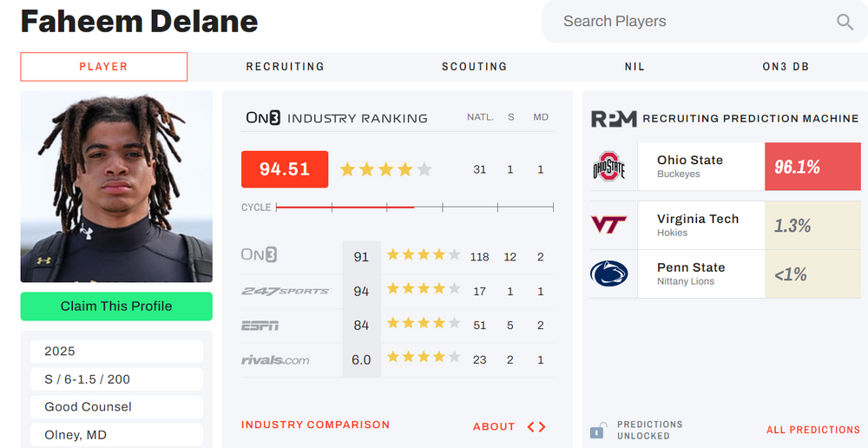
Task: Open the Recruiting tab
Action: coord(285,67)
